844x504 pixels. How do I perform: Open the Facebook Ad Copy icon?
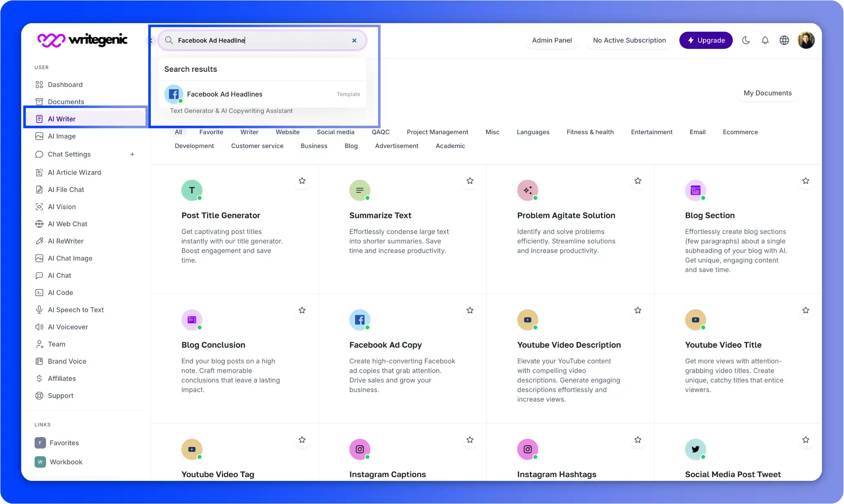(360, 320)
